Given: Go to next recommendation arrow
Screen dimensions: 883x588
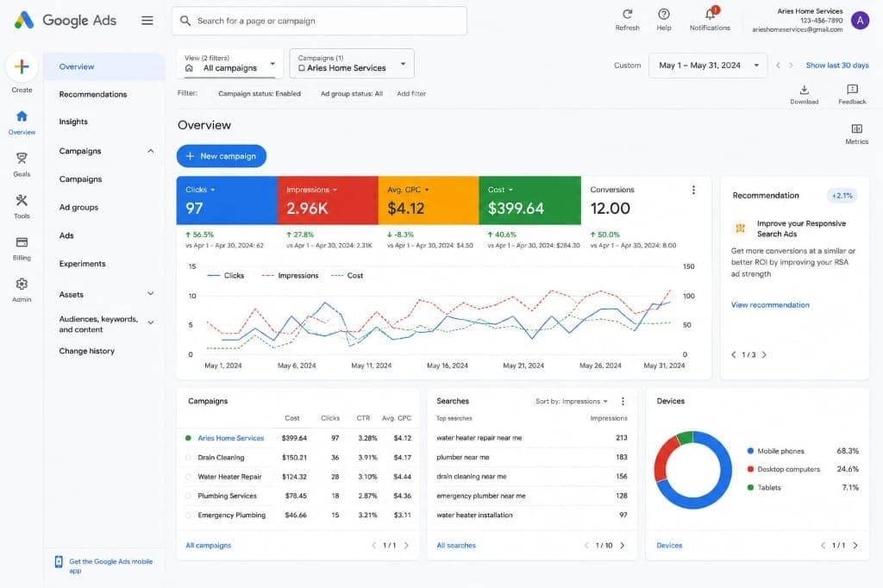Looking at the screenshot, I should point(764,355).
